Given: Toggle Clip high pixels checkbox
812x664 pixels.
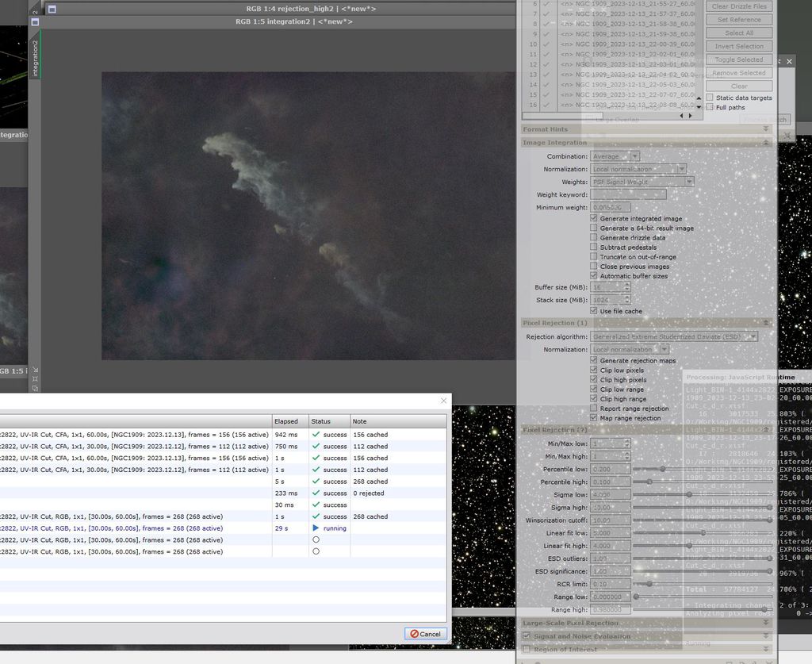Looking at the screenshot, I should (x=593, y=379).
